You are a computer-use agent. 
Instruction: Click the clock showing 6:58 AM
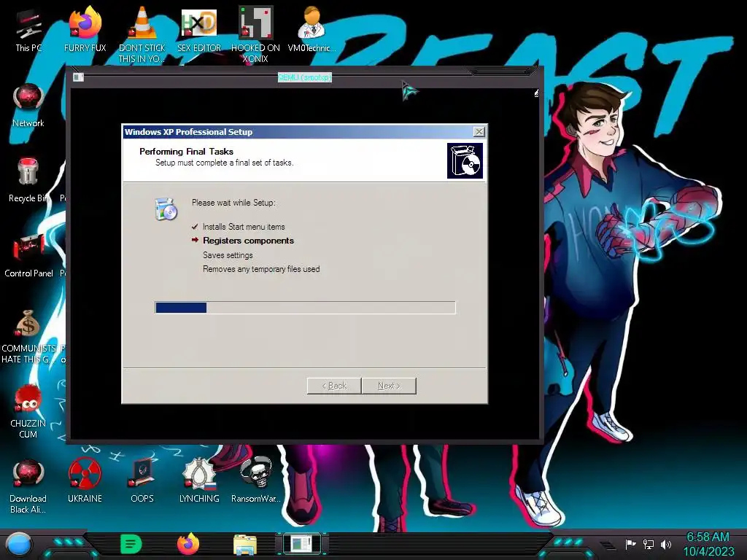pyautogui.click(x=708, y=537)
